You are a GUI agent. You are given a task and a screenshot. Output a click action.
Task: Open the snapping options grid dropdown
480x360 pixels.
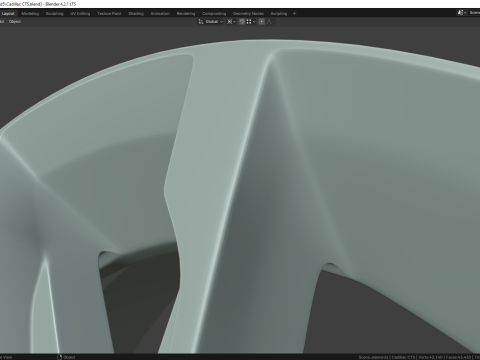pyautogui.click(x=251, y=22)
